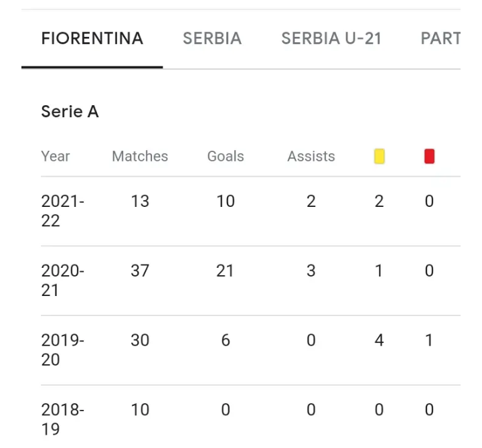Screen dimensions: 482x448
Task: Click the Goals column header
Action: 226,156
